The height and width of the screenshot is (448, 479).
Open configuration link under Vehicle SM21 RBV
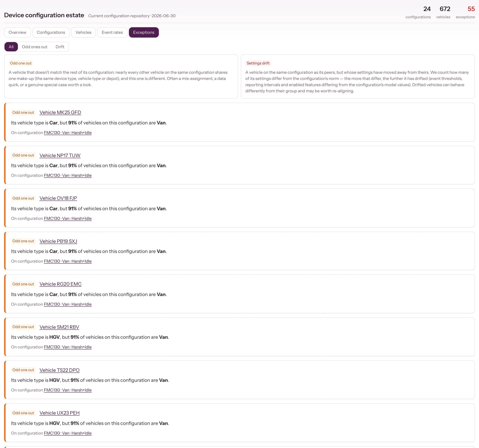pos(68,347)
